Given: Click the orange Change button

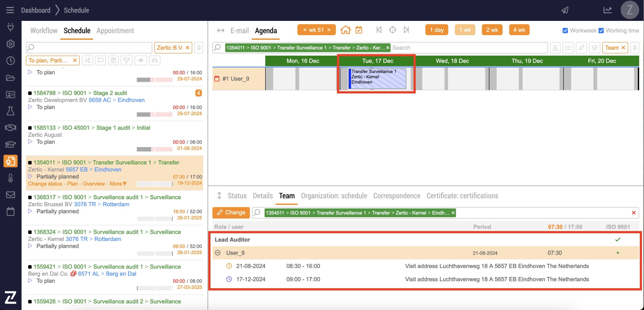Looking at the screenshot, I should click(x=231, y=212).
